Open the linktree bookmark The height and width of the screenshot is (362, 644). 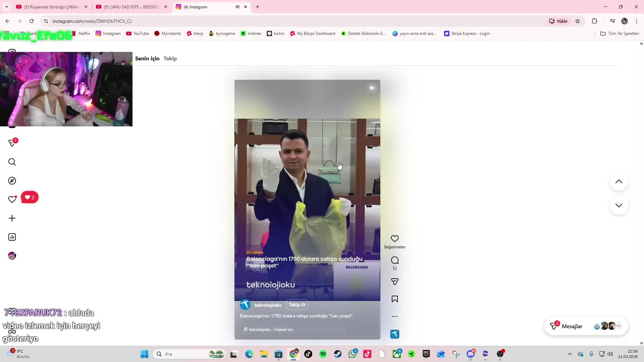click(x=251, y=34)
